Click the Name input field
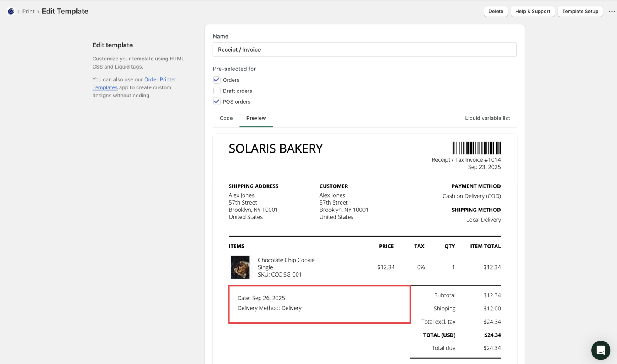Viewport: 617px width, 364px height. (365, 50)
